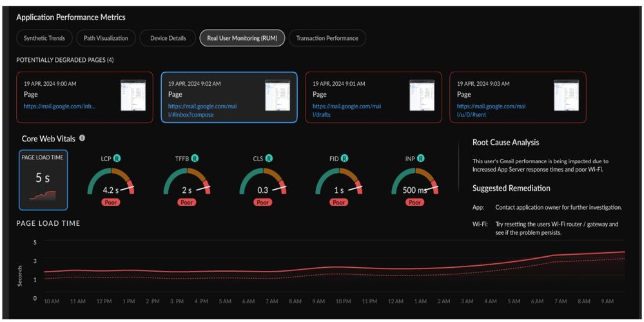Screen dimensions: 644x322
Task: Click the Poor badge under CLS
Action: pyautogui.click(x=263, y=203)
